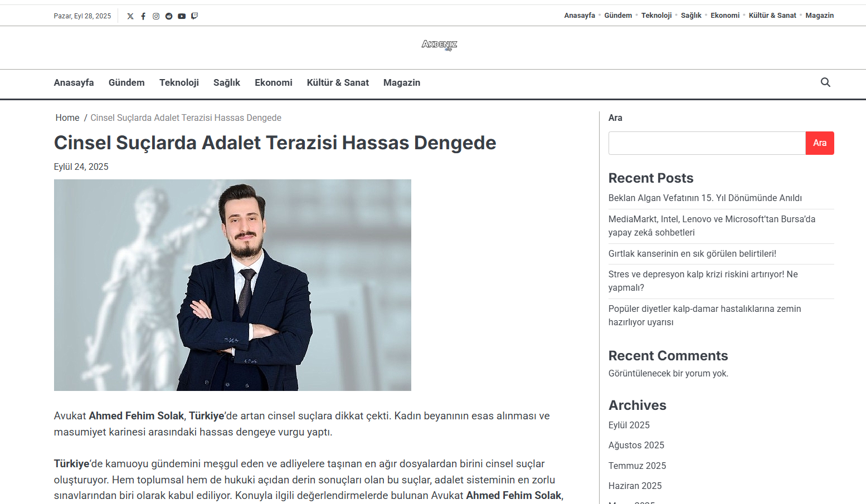Viewport: 866px width, 504px height.
Task: Click the Akdeniz site logo
Action: (439, 45)
